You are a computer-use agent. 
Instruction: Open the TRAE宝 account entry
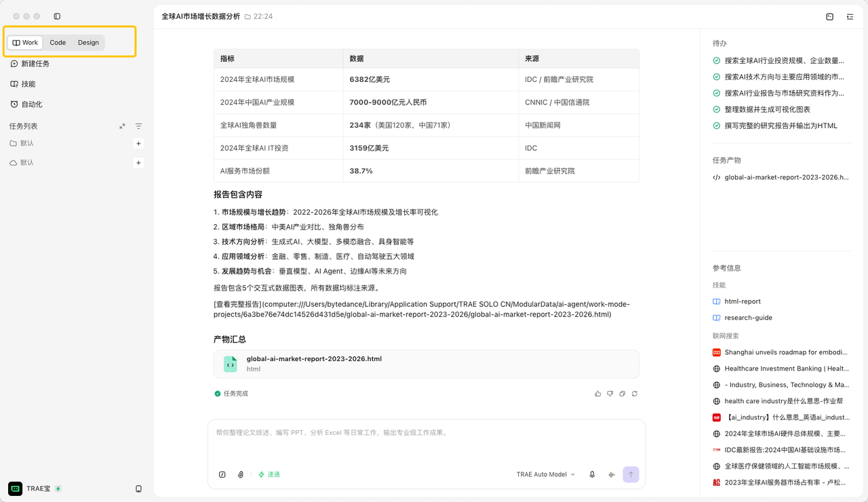click(x=35, y=488)
